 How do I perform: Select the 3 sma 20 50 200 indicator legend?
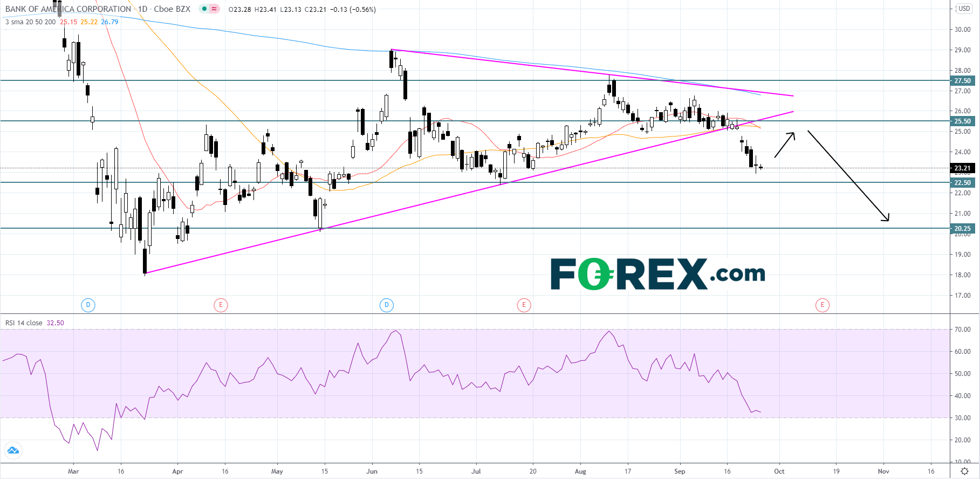point(30,22)
